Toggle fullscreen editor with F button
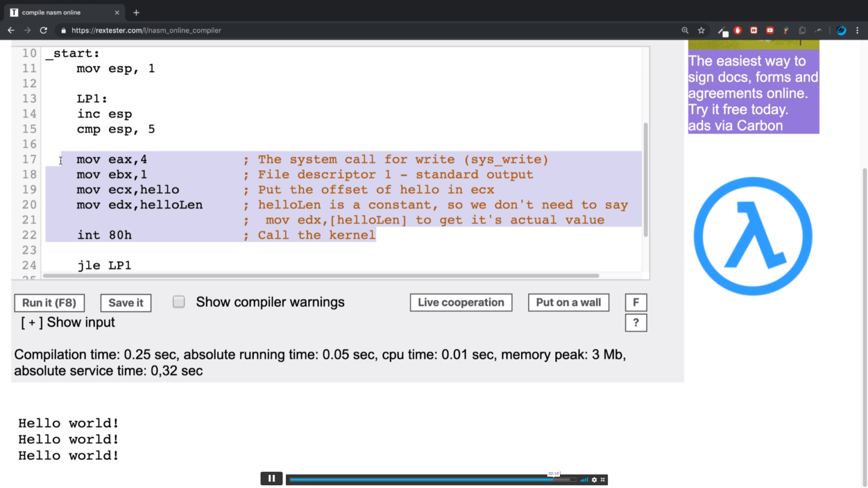The width and height of the screenshot is (868, 488). point(636,302)
